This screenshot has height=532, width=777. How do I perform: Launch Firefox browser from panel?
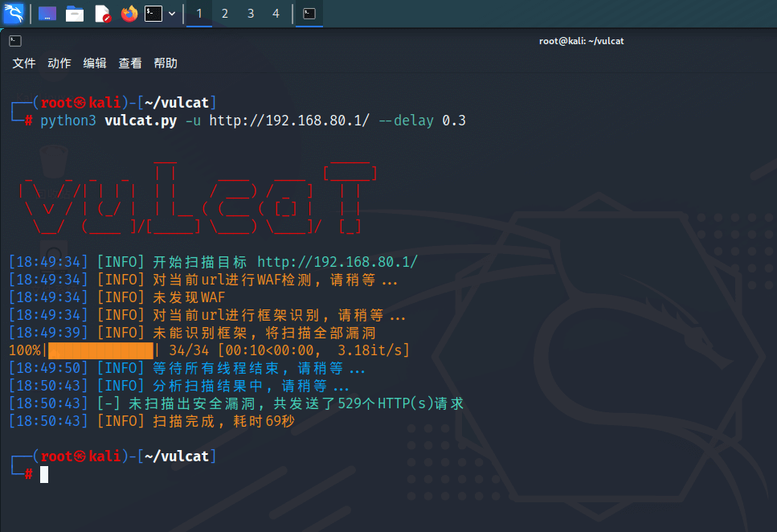click(x=129, y=14)
